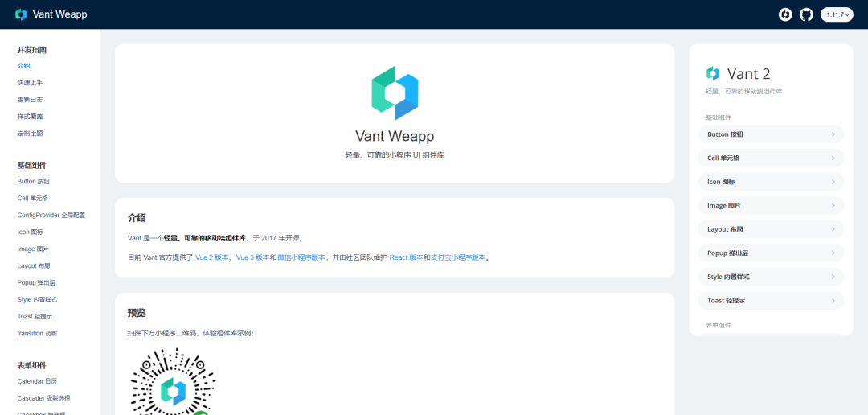Open 快速上手 in the sidebar

click(x=30, y=83)
